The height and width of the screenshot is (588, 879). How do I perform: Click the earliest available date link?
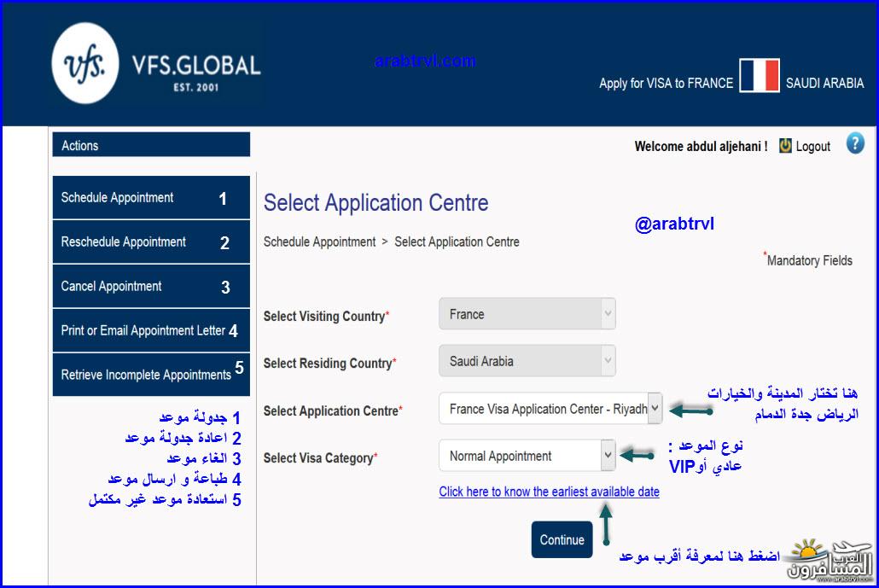(x=549, y=492)
